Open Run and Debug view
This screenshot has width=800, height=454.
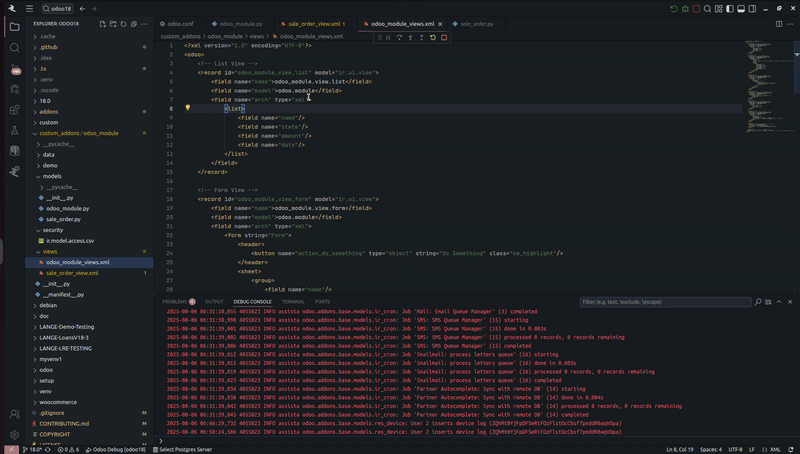click(14, 89)
